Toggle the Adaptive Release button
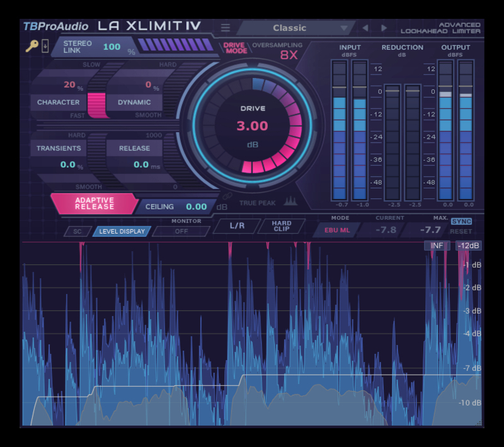The image size is (504, 447). (94, 203)
